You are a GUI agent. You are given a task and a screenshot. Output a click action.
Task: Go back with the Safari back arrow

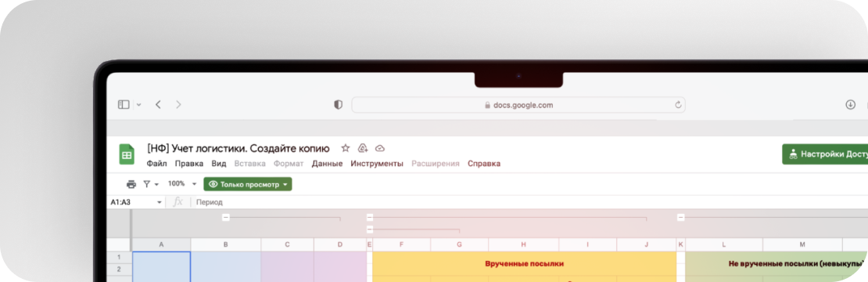point(158,105)
